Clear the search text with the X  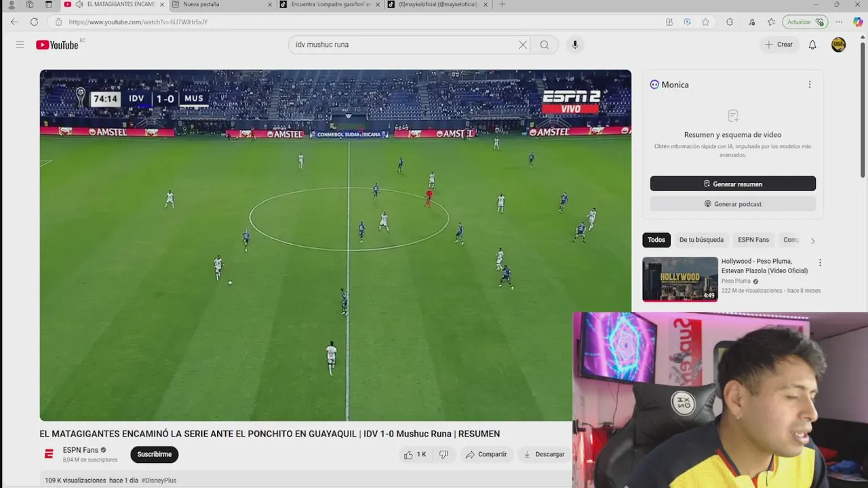pyautogui.click(x=523, y=45)
